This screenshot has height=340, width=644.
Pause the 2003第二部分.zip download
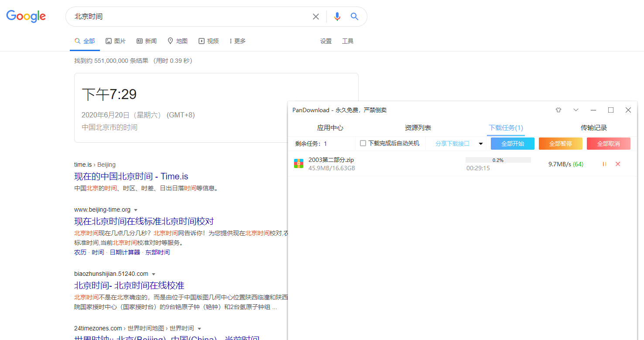click(x=604, y=164)
